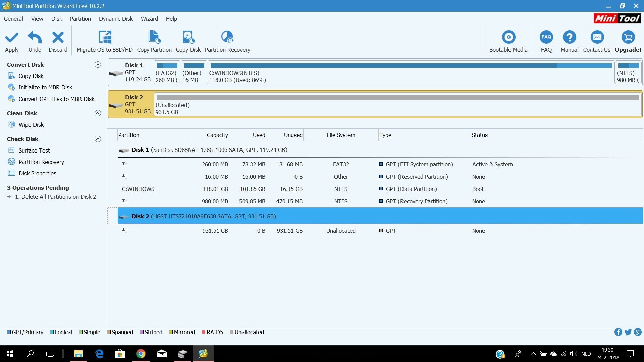Open File Explorer from taskbar
644x362 pixels.
pyautogui.click(x=78, y=354)
